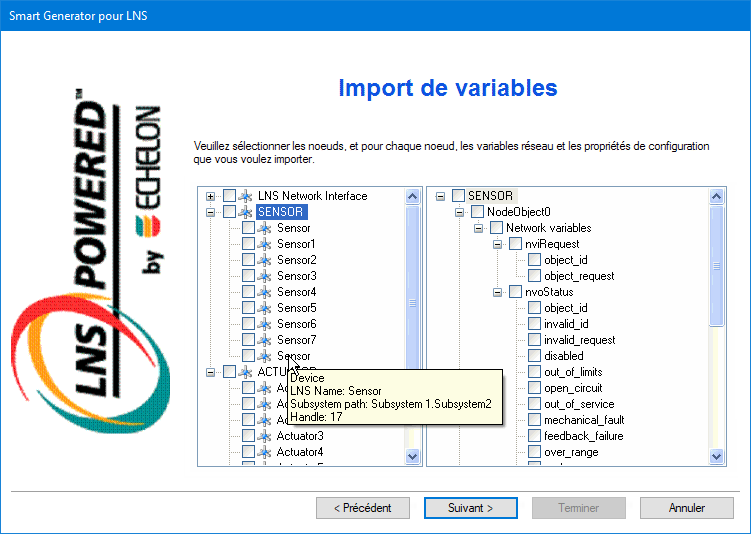This screenshot has width=751, height=534.
Task: Tick the mechanical_fault checkbox
Action: tap(535, 420)
